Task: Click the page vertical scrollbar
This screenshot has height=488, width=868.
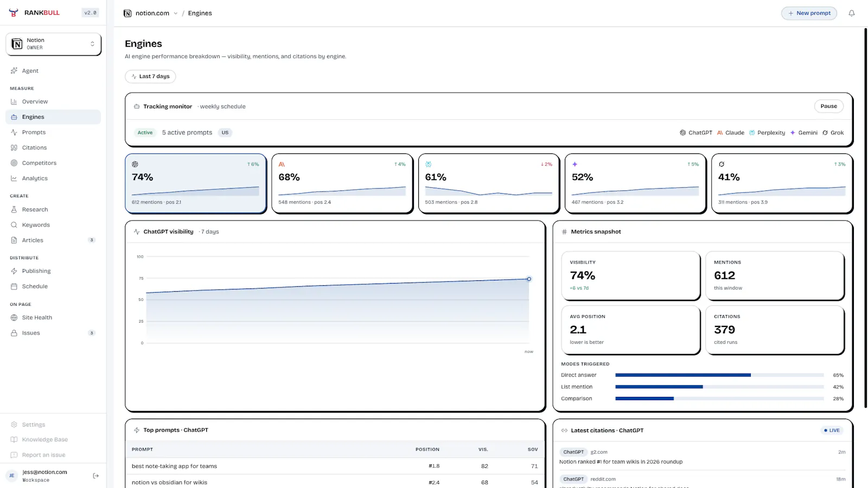Action: [865, 217]
